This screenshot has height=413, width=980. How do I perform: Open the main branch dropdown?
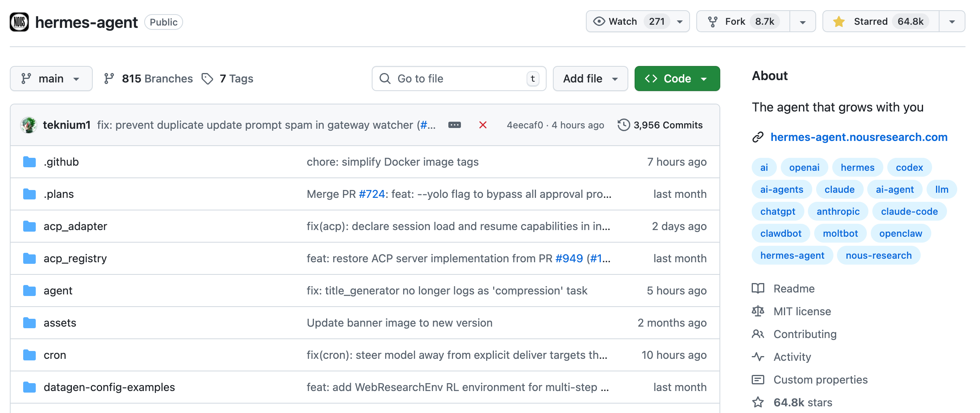51,78
